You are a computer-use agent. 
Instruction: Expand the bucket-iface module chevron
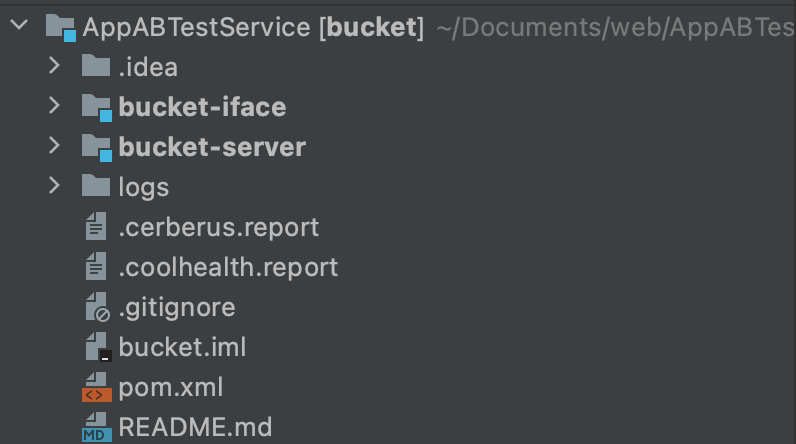(54, 106)
